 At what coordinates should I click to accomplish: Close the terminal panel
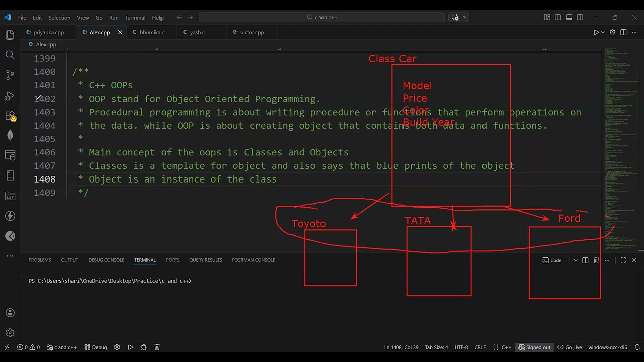(x=634, y=260)
